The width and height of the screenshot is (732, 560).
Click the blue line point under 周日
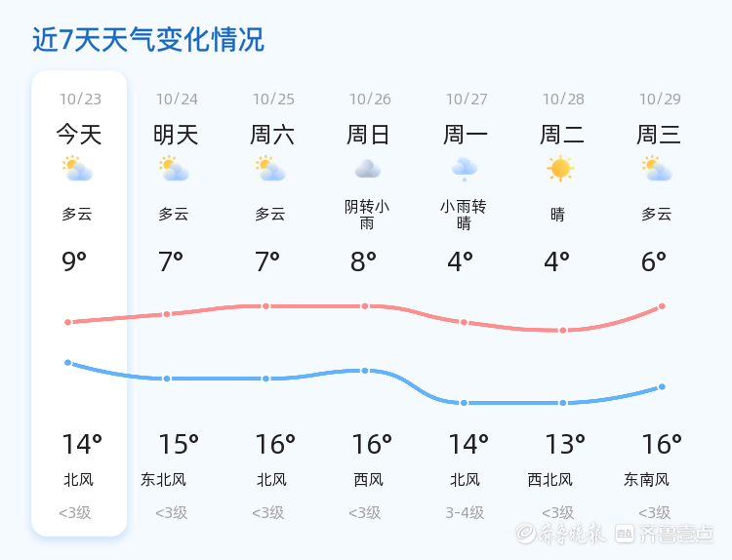tap(365, 371)
